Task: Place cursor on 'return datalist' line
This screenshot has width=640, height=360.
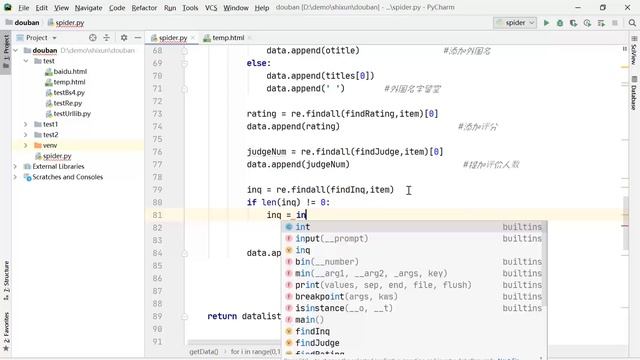Action: click(244, 316)
